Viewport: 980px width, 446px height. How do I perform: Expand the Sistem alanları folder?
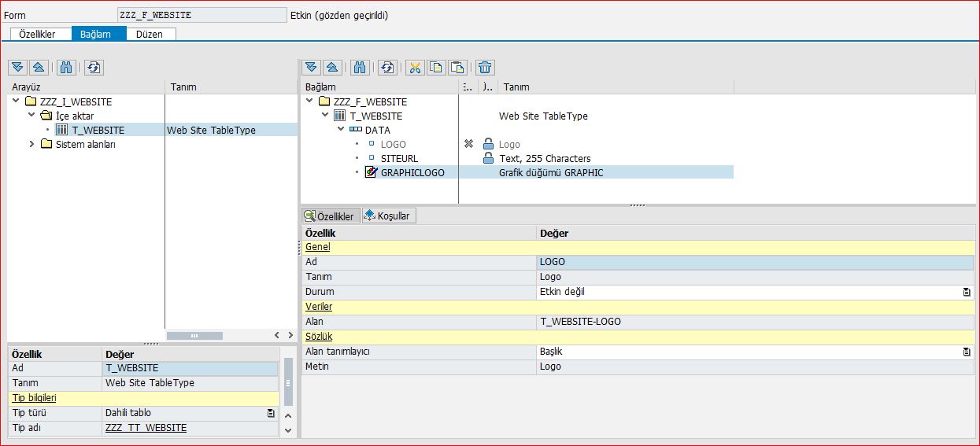pos(32,144)
